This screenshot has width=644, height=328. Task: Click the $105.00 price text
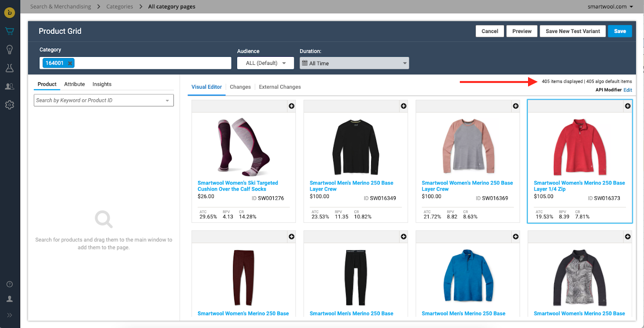tap(543, 196)
